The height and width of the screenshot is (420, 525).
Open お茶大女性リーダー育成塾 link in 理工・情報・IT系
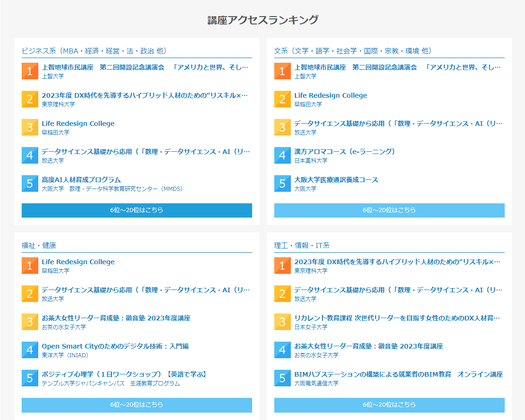pyautogui.click(x=368, y=346)
